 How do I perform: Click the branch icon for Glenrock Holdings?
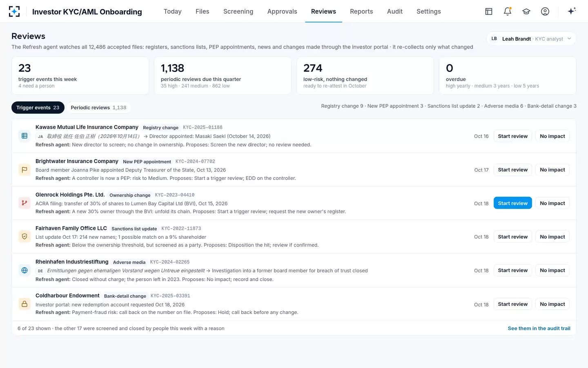pyautogui.click(x=24, y=203)
